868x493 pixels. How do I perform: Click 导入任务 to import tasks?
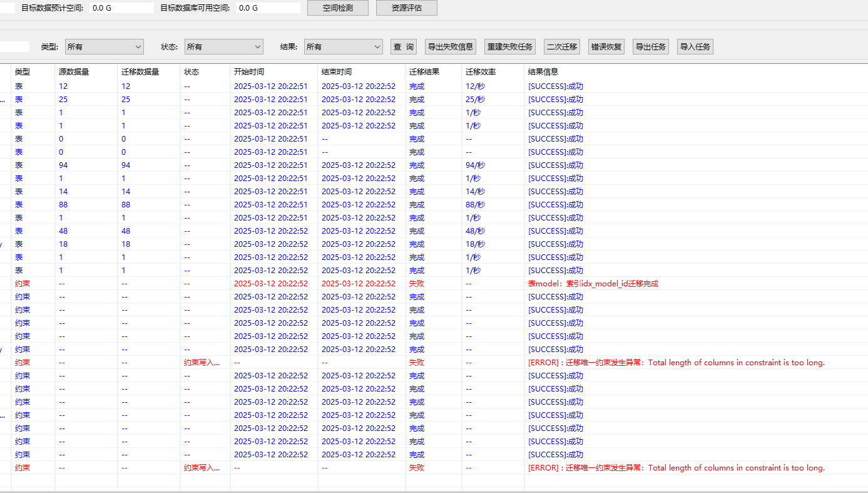pos(695,46)
